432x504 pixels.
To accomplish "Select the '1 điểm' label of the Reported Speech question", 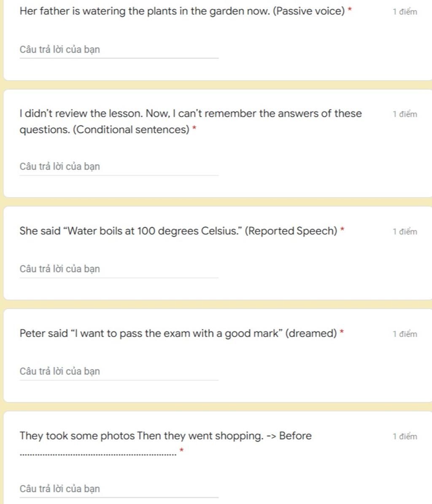I will tap(405, 232).
